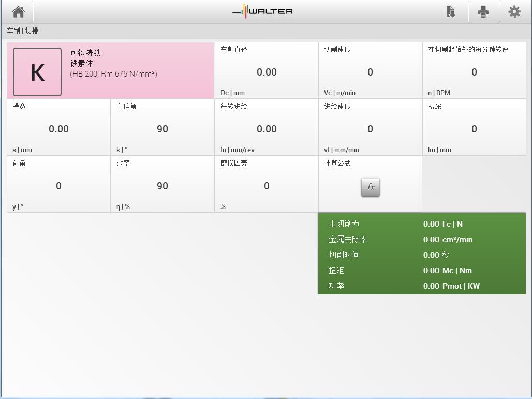Click the 0.00 Fc | N value
532x399 pixels.
(443, 224)
